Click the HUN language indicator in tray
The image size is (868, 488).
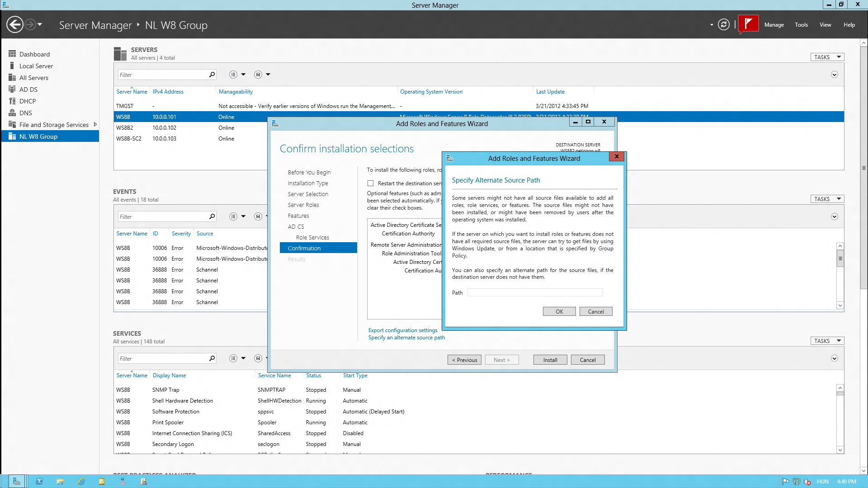click(x=822, y=482)
